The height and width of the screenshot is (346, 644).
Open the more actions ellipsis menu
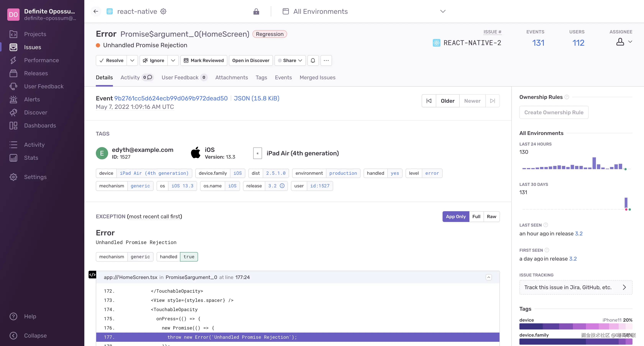click(x=326, y=60)
